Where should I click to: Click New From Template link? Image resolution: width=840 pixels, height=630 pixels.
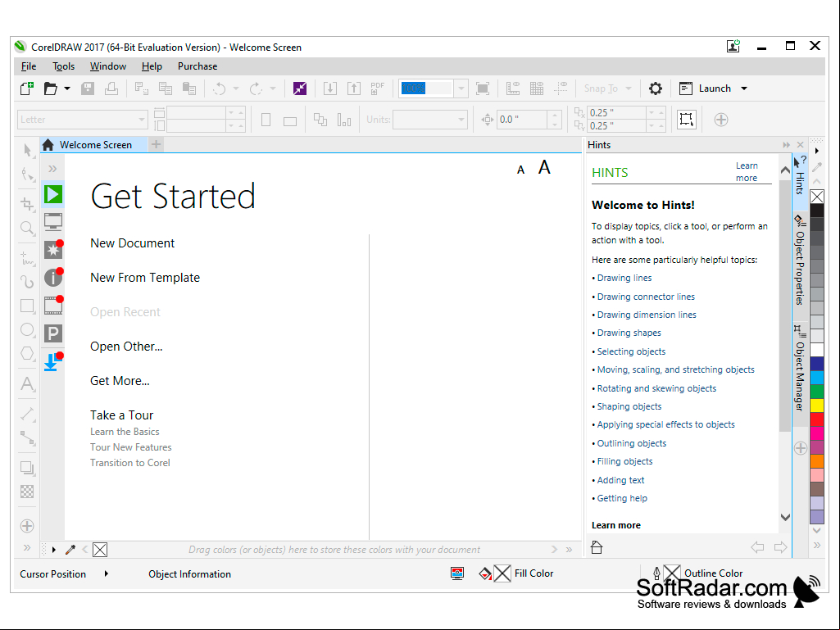point(144,278)
